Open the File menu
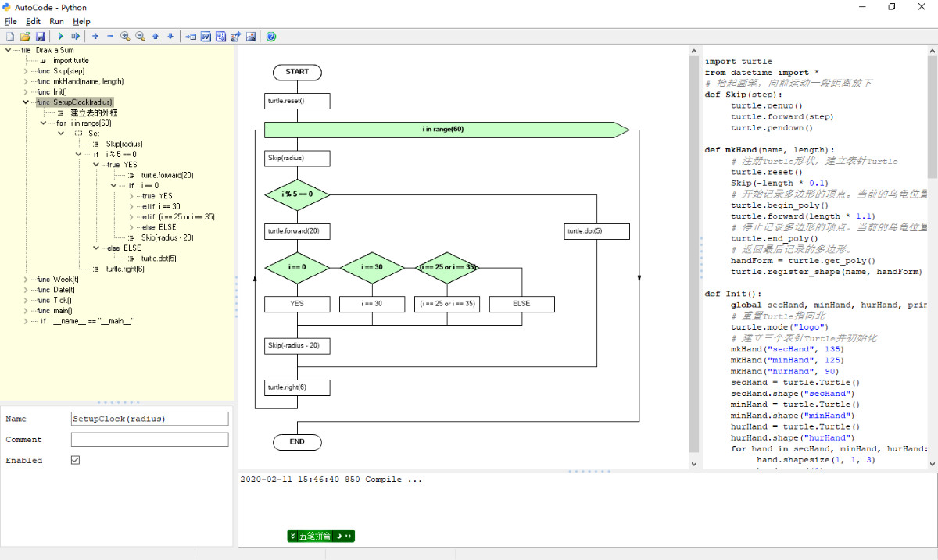The width and height of the screenshot is (938, 560). (11, 21)
